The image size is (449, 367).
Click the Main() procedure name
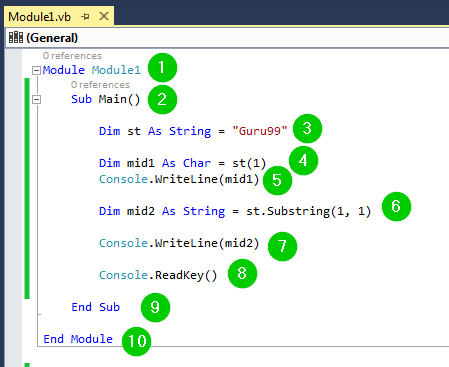click(119, 99)
